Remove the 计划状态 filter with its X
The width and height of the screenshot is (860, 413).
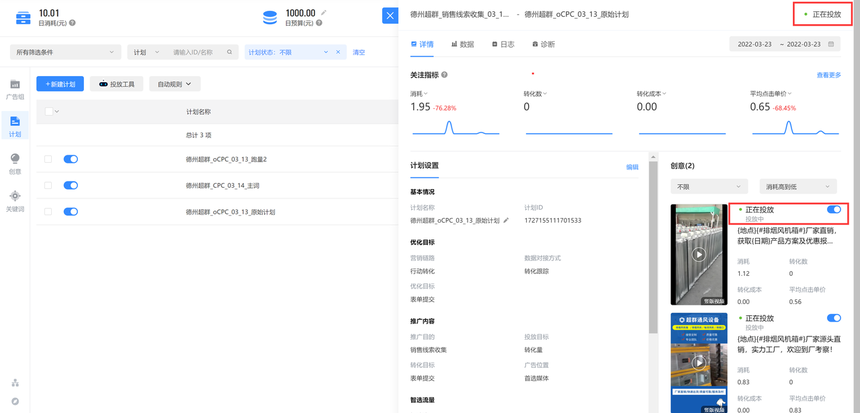(x=338, y=52)
